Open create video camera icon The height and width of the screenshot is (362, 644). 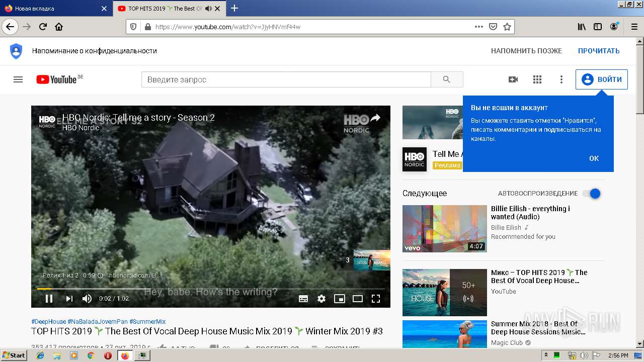513,79
